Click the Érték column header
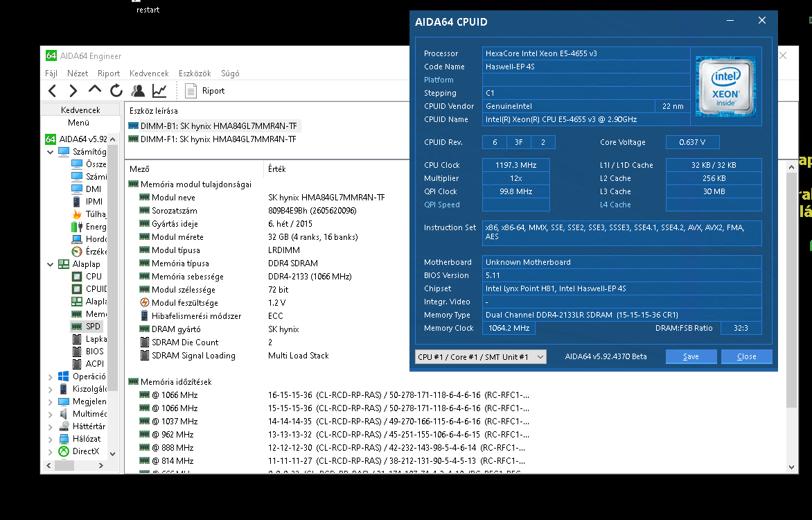 277,169
